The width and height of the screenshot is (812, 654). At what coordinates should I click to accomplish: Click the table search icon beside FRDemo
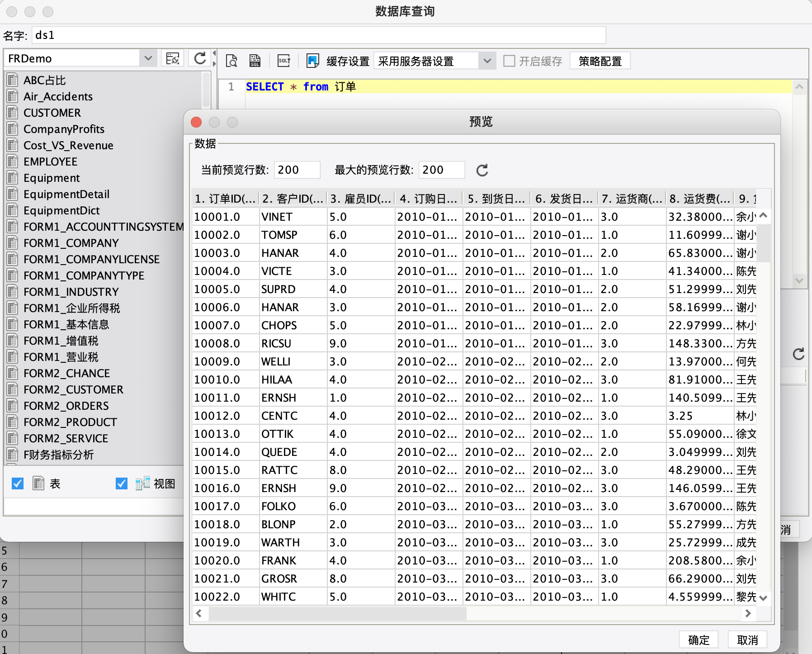coord(172,58)
